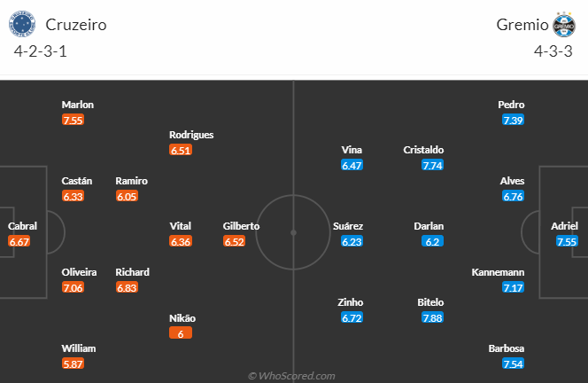Select player Oliveira in defense

click(x=79, y=272)
